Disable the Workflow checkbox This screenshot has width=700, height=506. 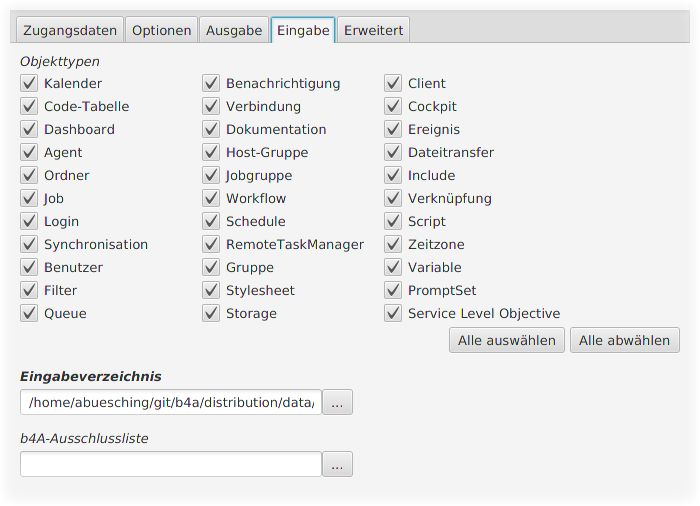pos(211,199)
